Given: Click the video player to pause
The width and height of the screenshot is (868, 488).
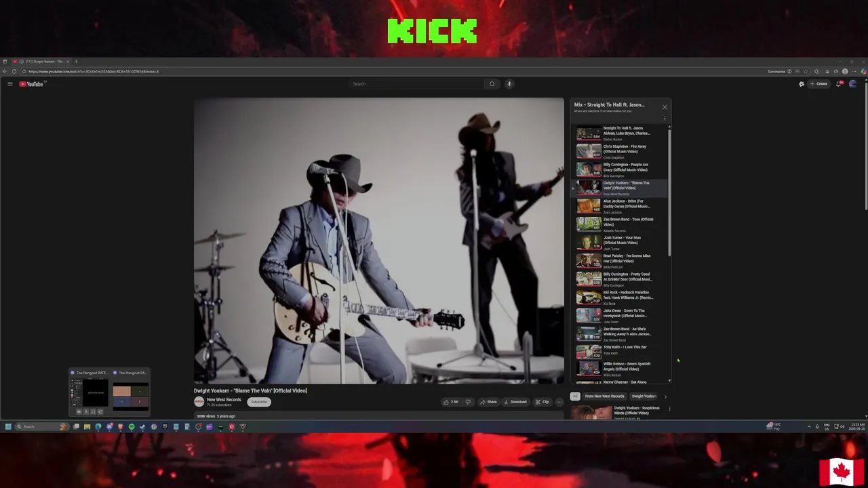Looking at the screenshot, I should click(x=378, y=241).
